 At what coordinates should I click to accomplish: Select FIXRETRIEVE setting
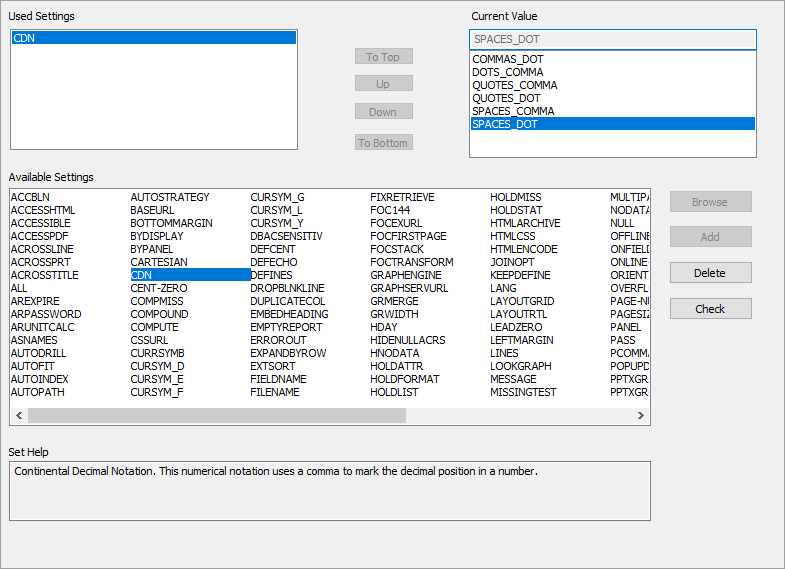point(403,197)
